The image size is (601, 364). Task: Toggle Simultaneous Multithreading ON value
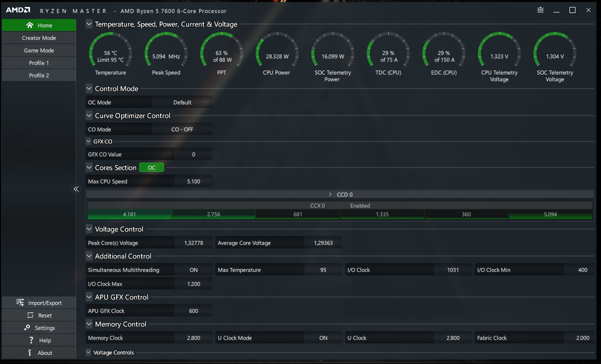[194, 270]
